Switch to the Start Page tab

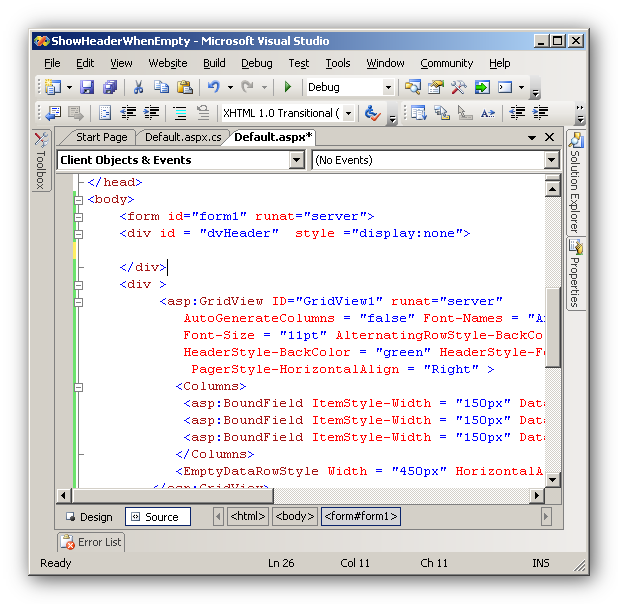click(101, 137)
